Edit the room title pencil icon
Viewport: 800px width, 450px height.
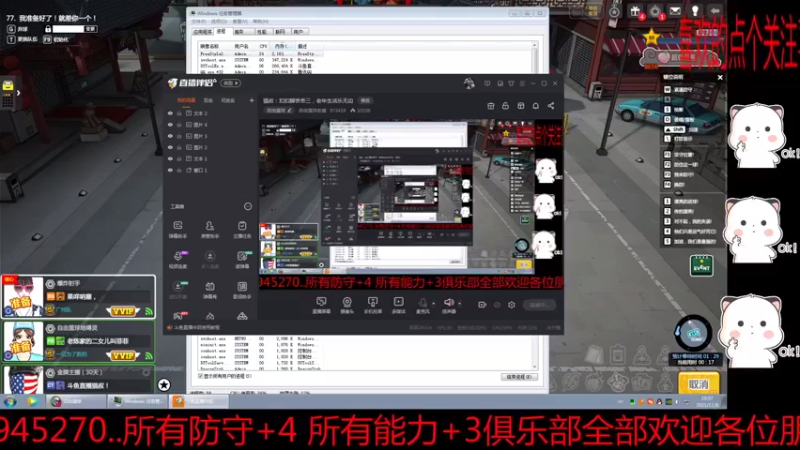click(290, 110)
